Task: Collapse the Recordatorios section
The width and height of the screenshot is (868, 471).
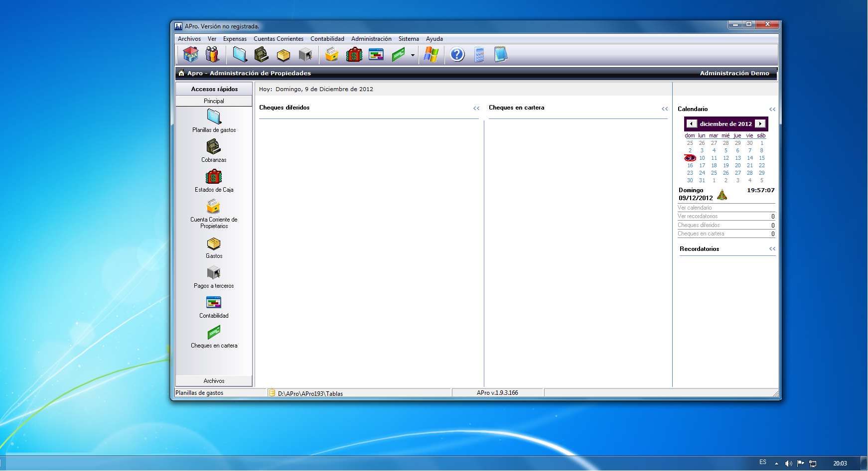Action: [x=772, y=248]
